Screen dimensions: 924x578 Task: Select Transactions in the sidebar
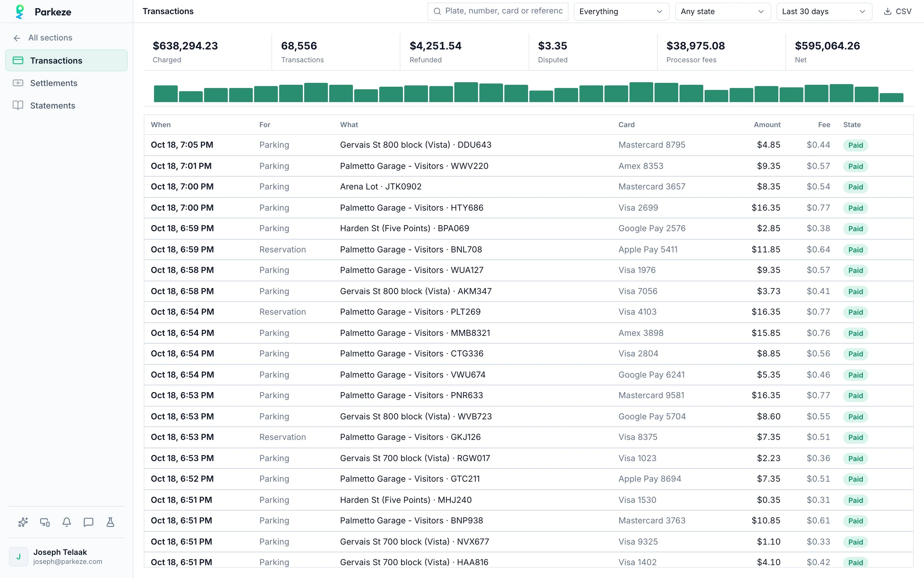(x=66, y=60)
